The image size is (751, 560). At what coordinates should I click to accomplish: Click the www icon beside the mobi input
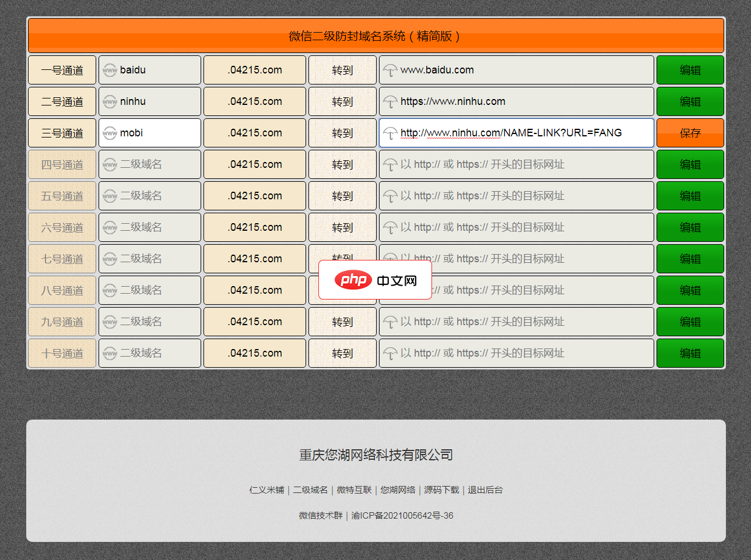(x=110, y=132)
